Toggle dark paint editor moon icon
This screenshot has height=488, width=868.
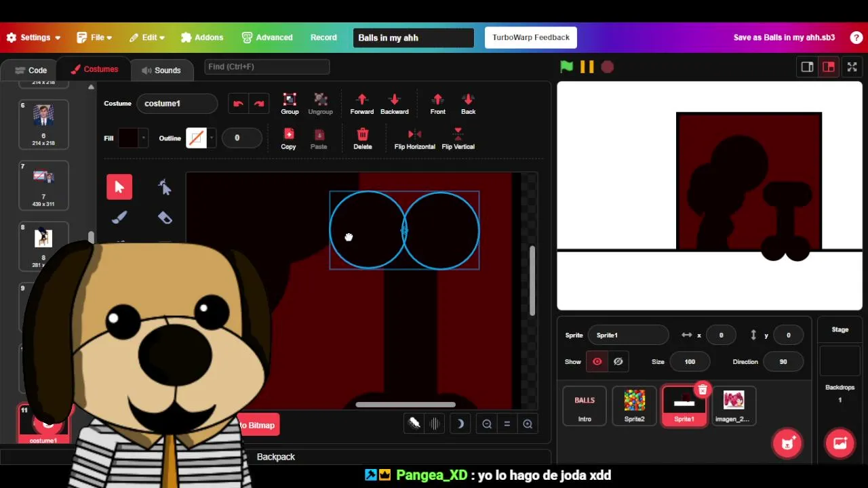point(460,424)
